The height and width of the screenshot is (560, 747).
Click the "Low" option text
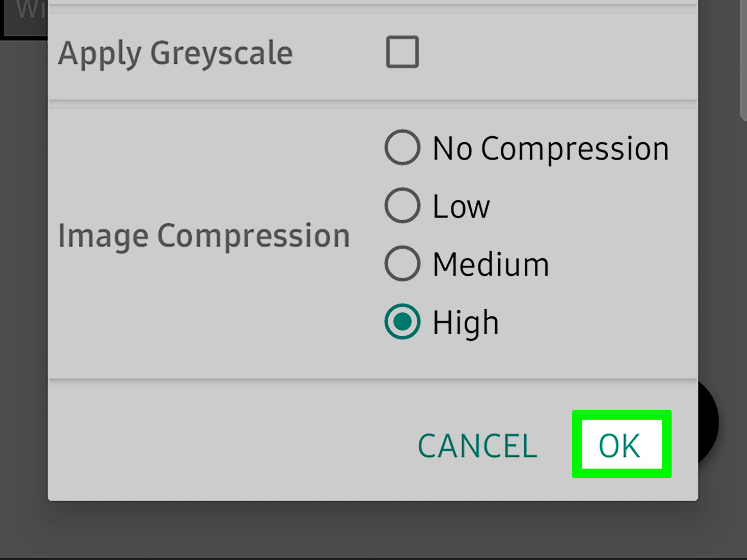[461, 206]
